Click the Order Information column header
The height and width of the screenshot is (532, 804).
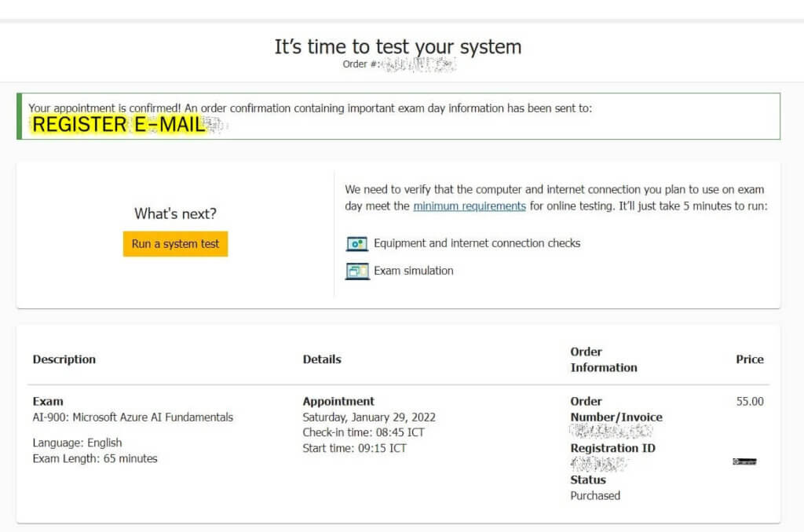[x=604, y=360]
